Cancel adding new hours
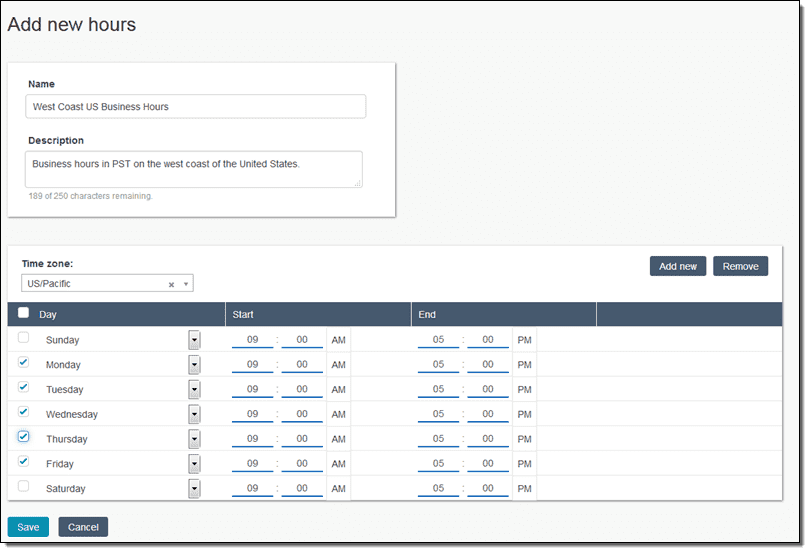 click(x=83, y=527)
